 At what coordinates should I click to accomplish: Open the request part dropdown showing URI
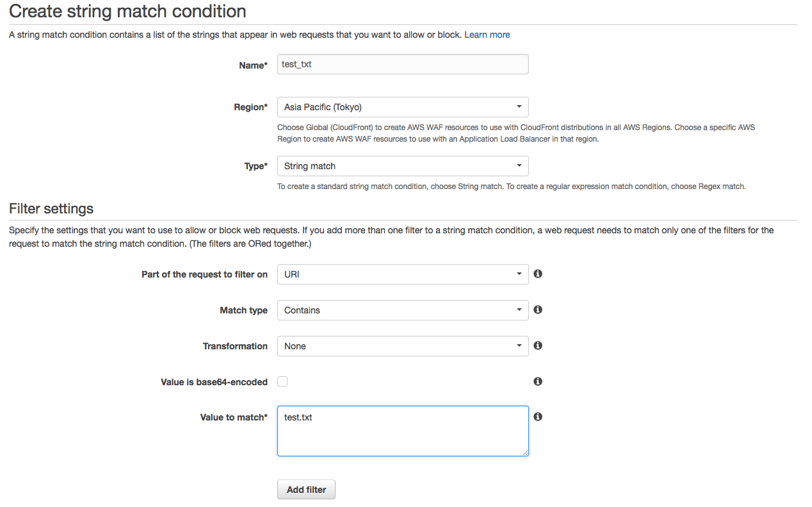(403, 274)
